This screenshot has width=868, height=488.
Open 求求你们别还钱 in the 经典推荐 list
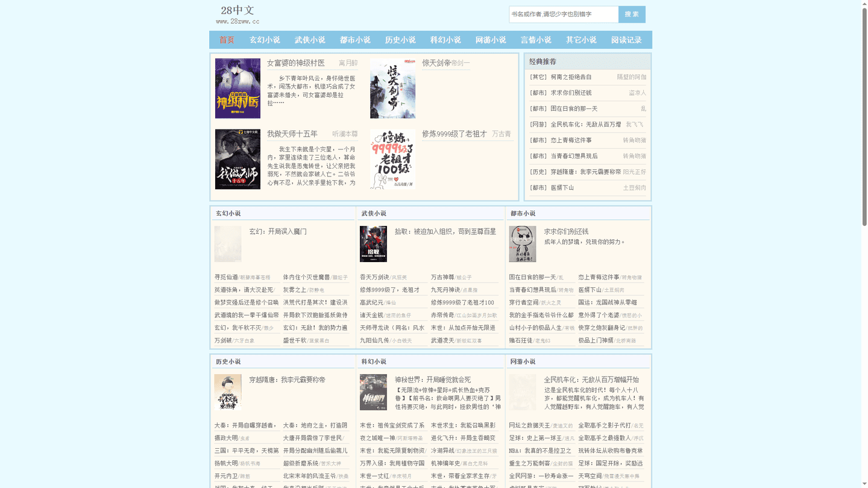click(571, 93)
